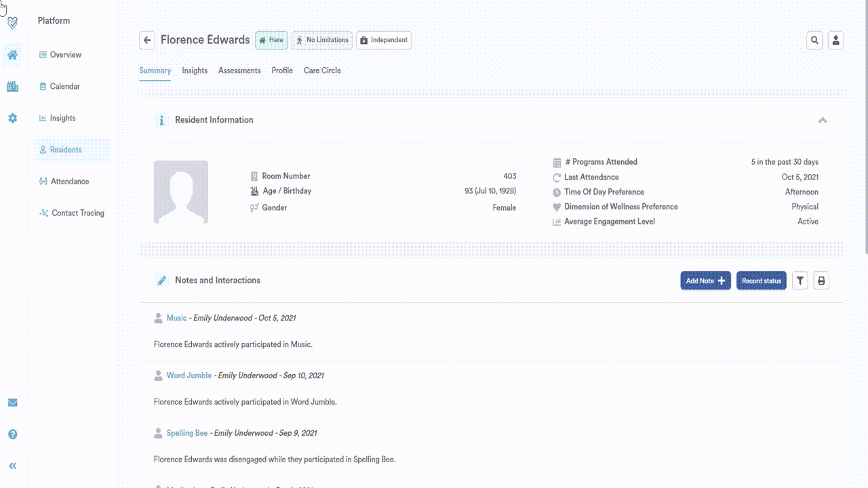Click the Independent badge

coord(384,40)
